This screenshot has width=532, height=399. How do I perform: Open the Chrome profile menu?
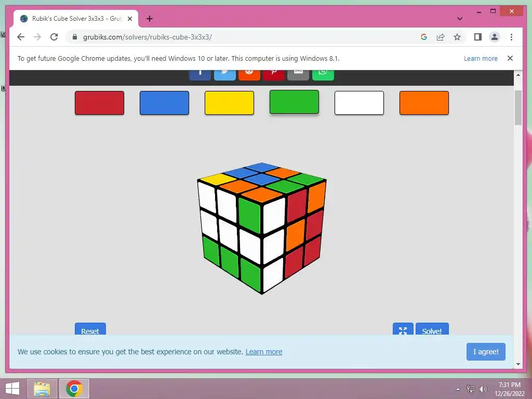(495, 37)
